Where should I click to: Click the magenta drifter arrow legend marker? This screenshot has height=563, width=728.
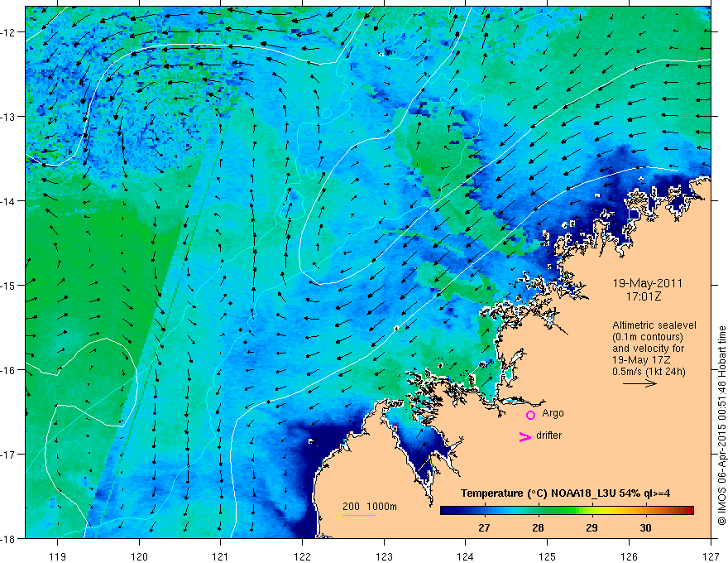tap(525, 436)
